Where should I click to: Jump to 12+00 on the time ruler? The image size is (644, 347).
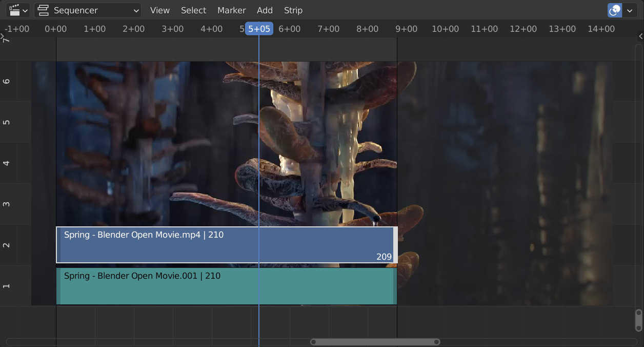524,29
